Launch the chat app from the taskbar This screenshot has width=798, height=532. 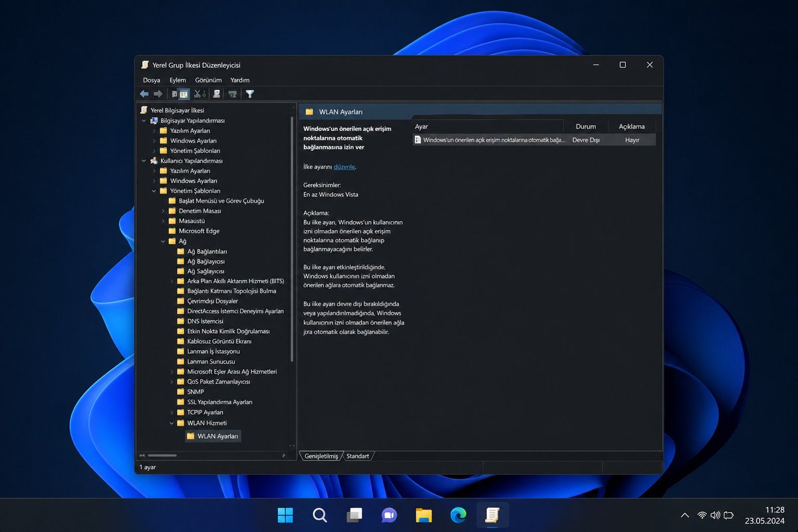(389, 515)
